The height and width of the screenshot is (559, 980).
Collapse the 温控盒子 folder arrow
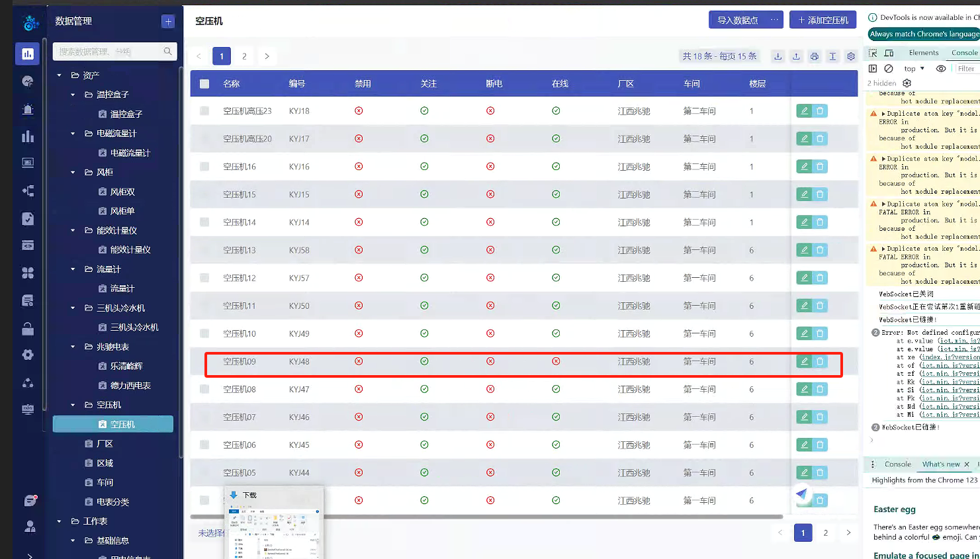tap(73, 95)
